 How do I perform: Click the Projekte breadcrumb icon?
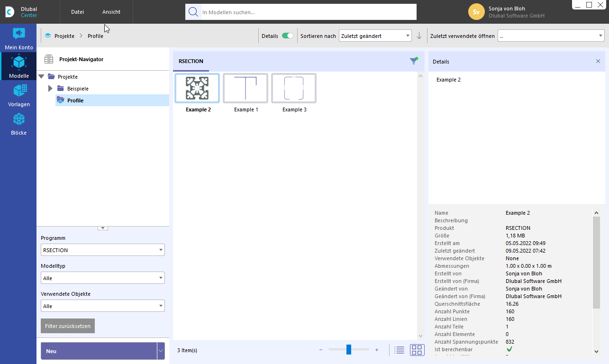[x=48, y=36]
